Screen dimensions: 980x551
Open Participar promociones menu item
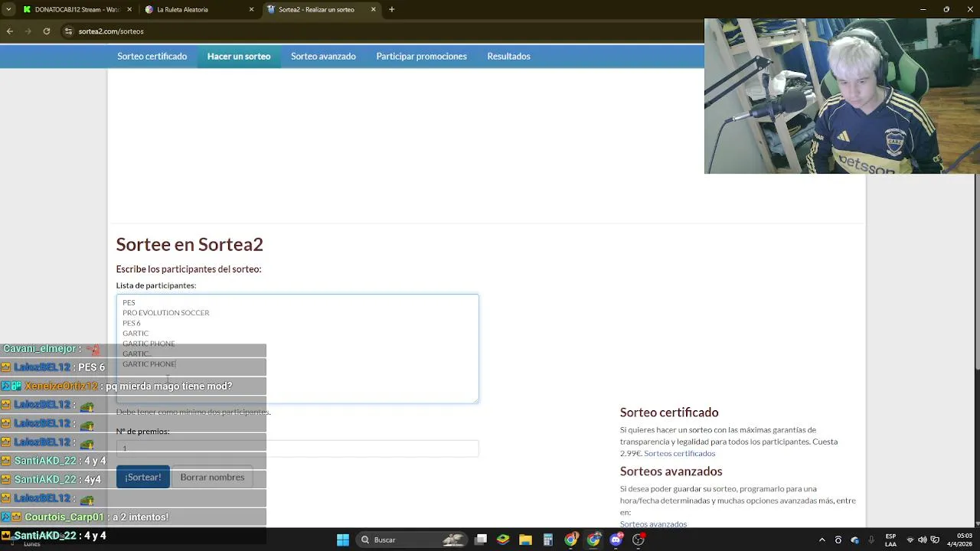click(421, 56)
